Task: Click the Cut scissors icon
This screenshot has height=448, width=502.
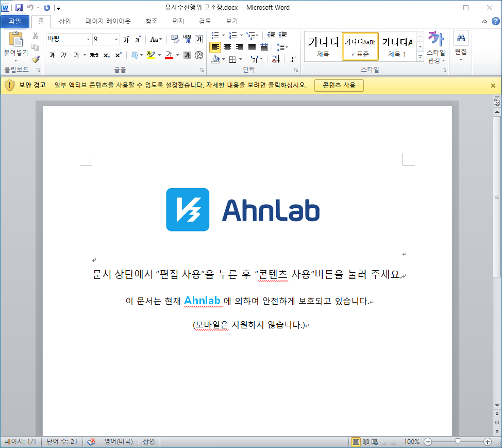Action: click(x=35, y=36)
